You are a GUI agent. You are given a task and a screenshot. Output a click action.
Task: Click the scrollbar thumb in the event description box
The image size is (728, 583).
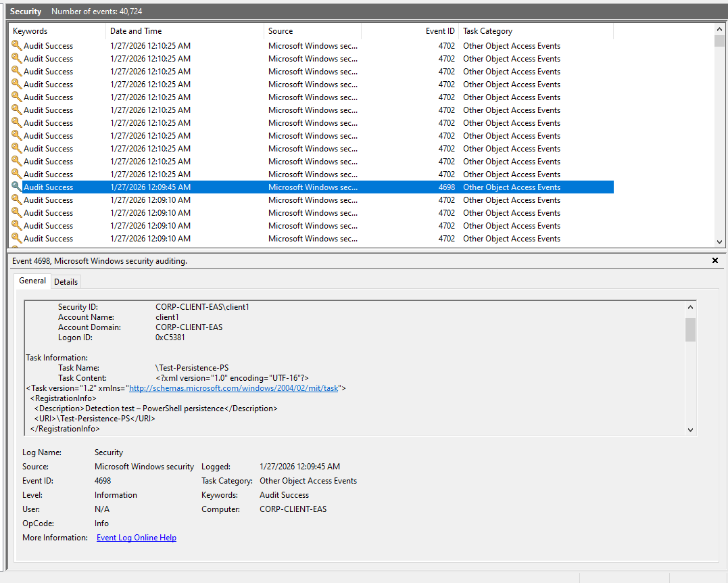point(690,329)
